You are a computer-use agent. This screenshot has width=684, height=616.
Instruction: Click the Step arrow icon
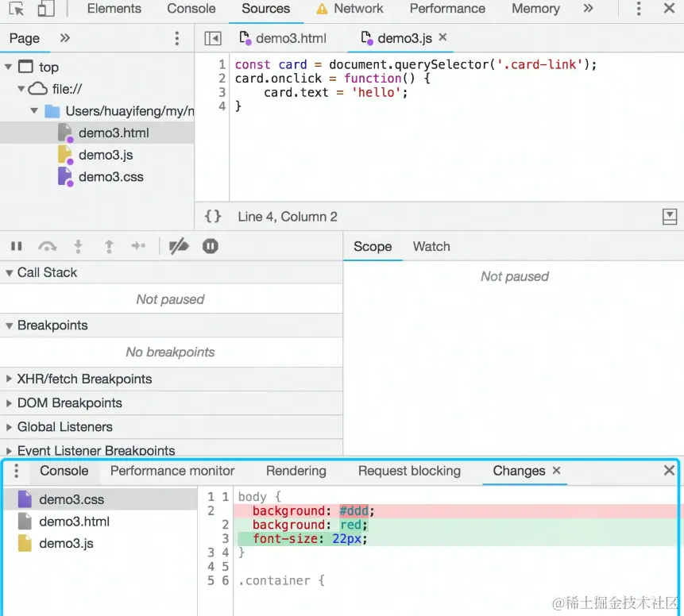[139, 246]
